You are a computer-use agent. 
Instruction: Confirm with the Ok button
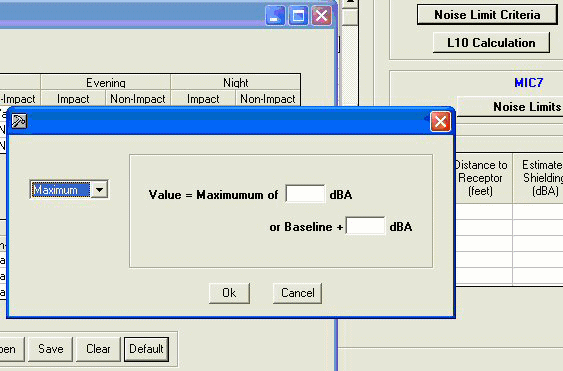point(229,293)
